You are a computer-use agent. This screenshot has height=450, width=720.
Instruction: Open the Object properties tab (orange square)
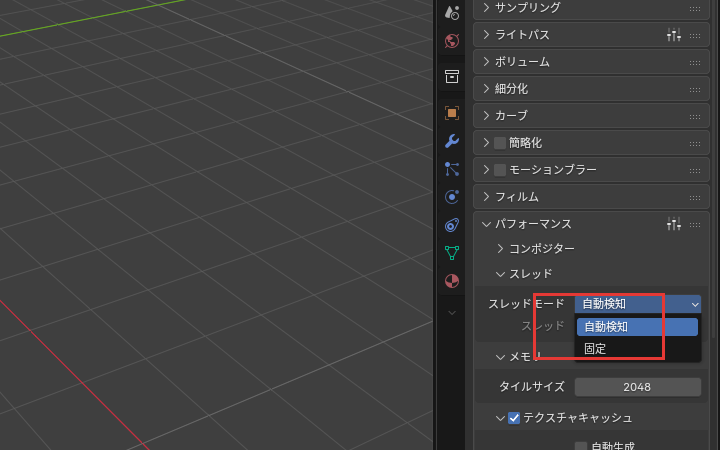click(x=452, y=113)
